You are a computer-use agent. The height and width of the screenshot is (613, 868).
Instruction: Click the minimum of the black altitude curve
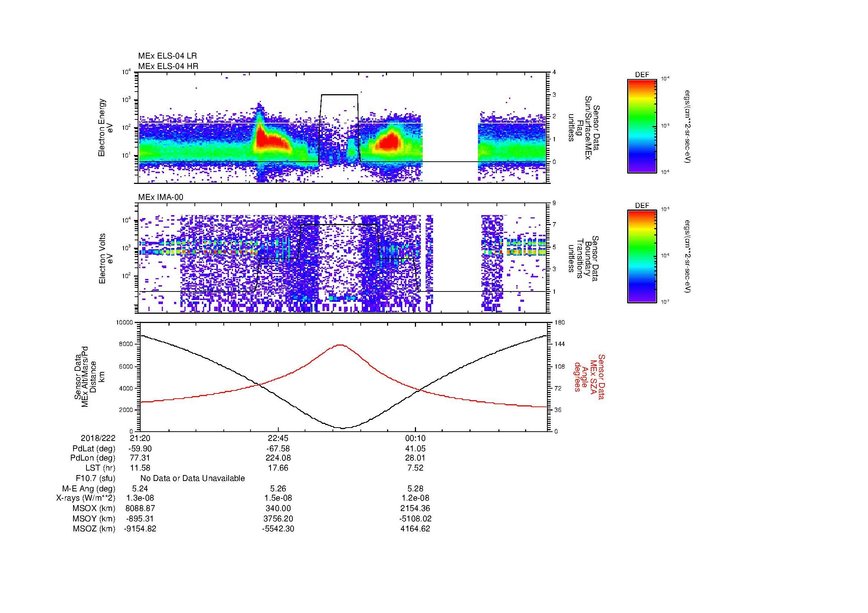(344, 428)
